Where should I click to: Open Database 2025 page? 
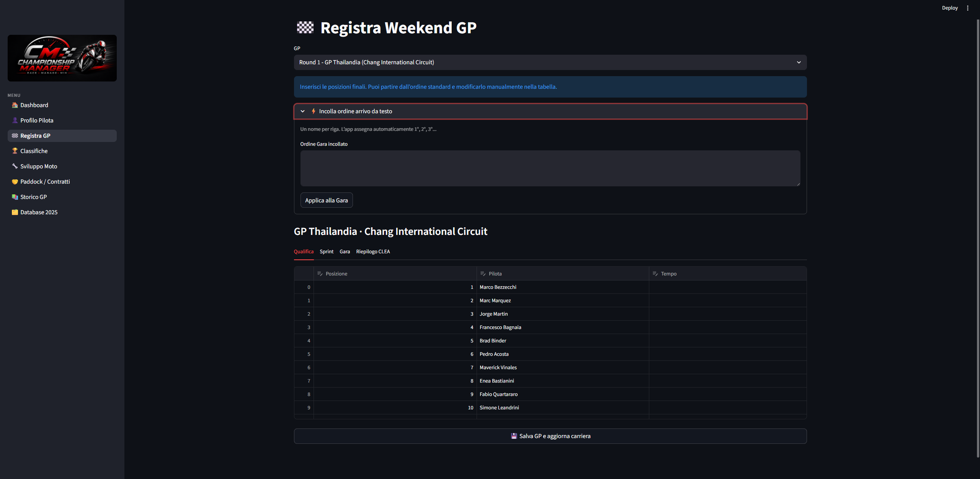62,212
